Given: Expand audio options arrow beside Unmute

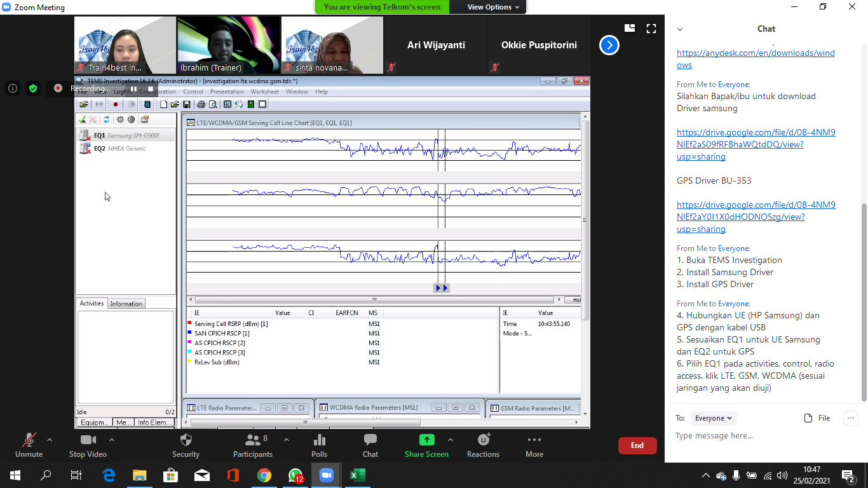Looking at the screenshot, I should tap(50, 440).
